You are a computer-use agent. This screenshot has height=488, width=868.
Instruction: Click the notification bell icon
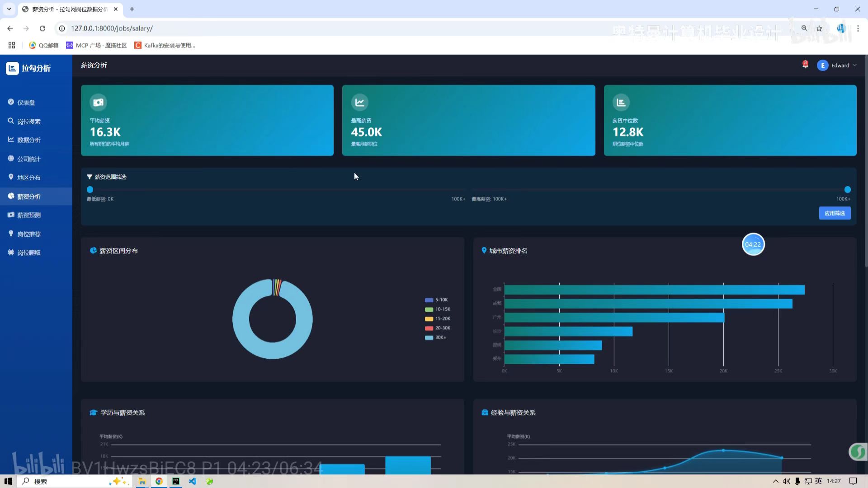(805, 66)
